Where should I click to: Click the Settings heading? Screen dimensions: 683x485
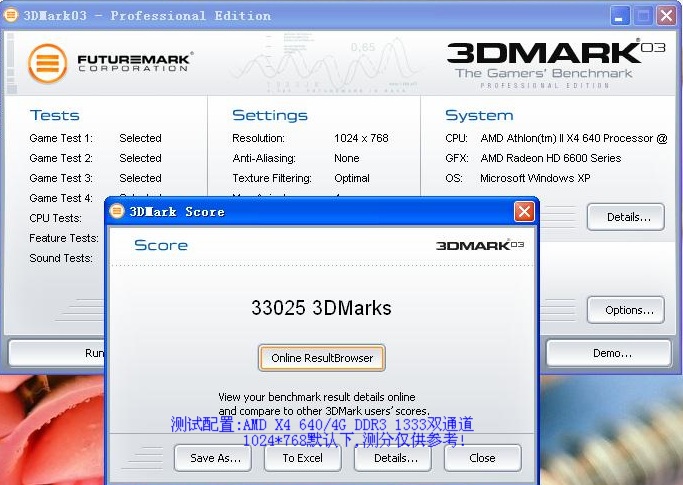[270, 115]
